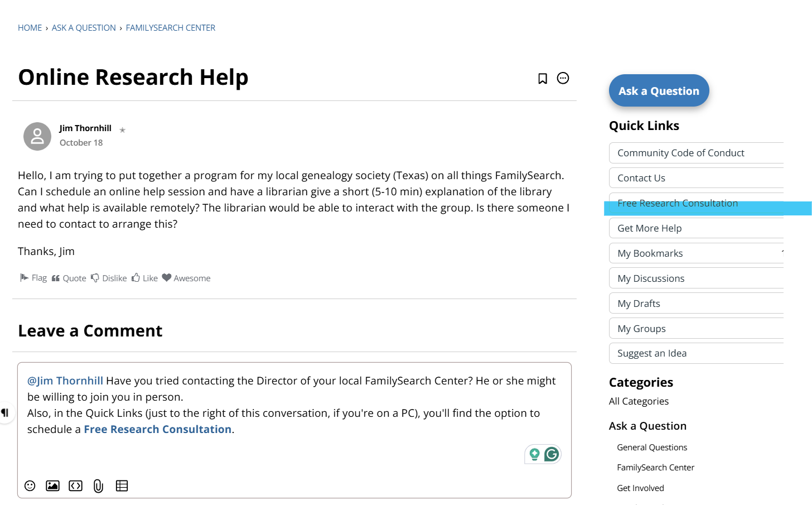
Task: Quote the original post
Action: click(69, 278)
